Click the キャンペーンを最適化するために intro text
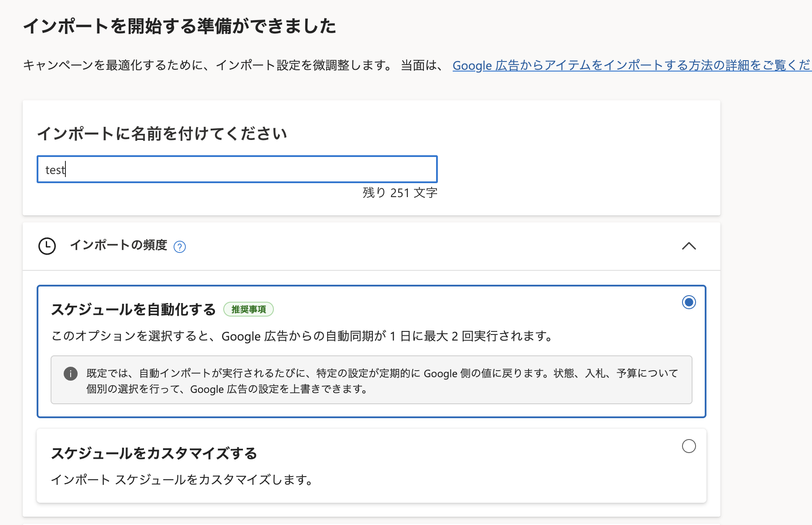 [x=209, y=65]
